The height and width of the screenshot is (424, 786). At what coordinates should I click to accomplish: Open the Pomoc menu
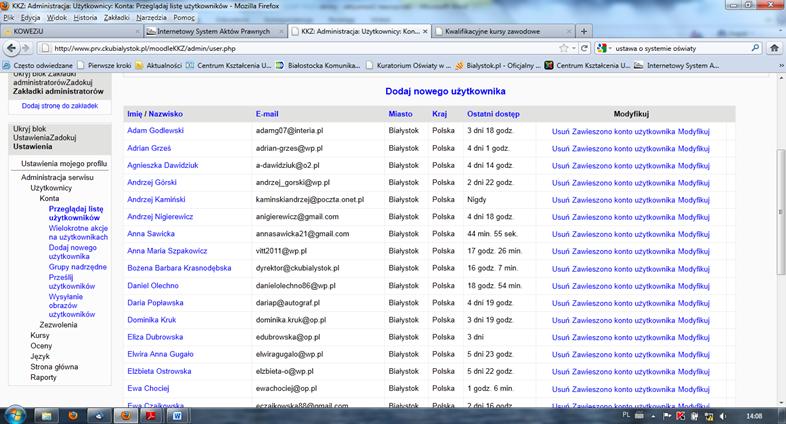[x=184, y=18]
